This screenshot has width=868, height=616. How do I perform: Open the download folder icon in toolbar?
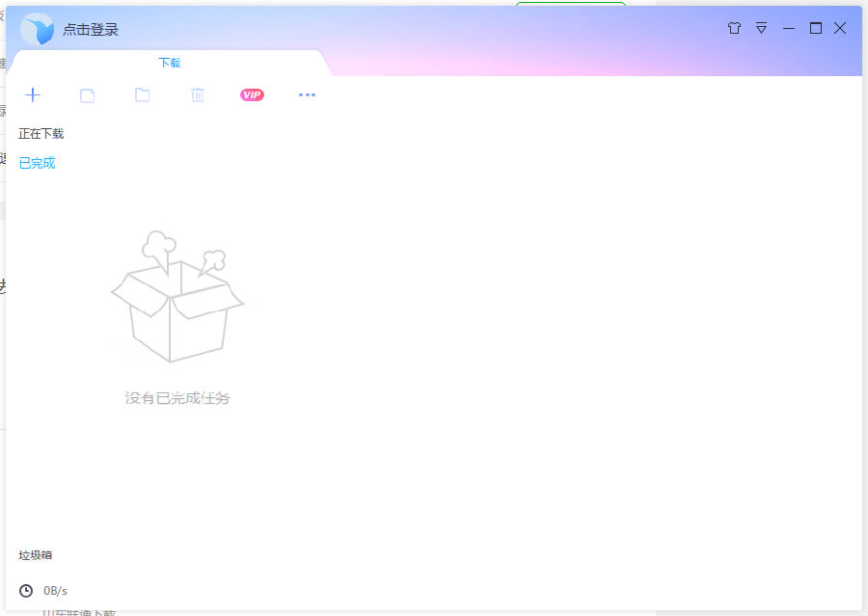click(143, 94)
